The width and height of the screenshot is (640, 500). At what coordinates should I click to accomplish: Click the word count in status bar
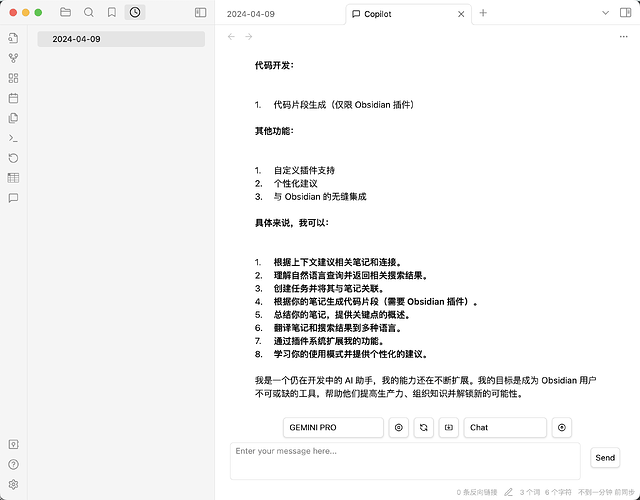(529, 492)
